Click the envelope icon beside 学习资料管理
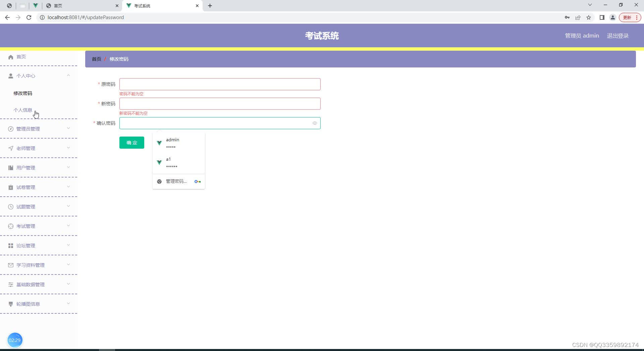644x351 pixels. pyautogui.click(x=11, y=265)
